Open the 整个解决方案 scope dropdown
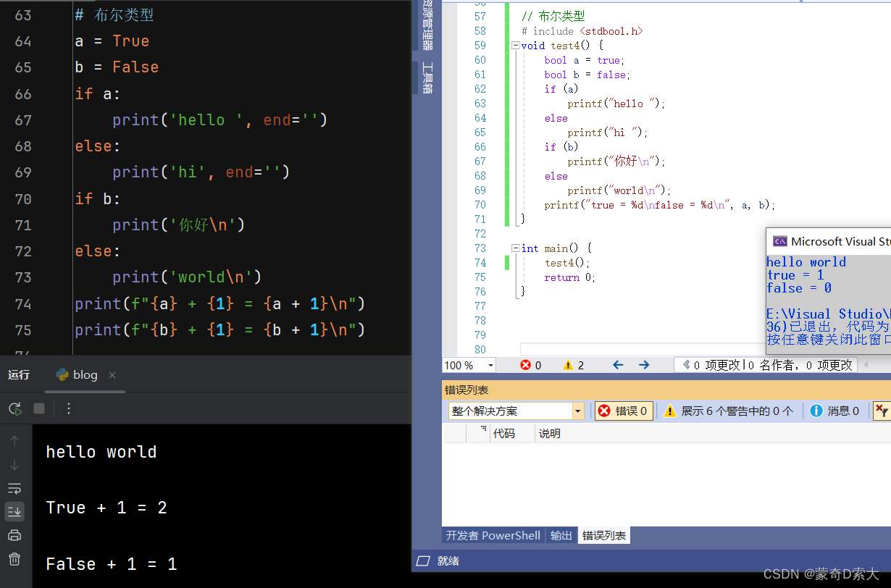 click(516, 411)
